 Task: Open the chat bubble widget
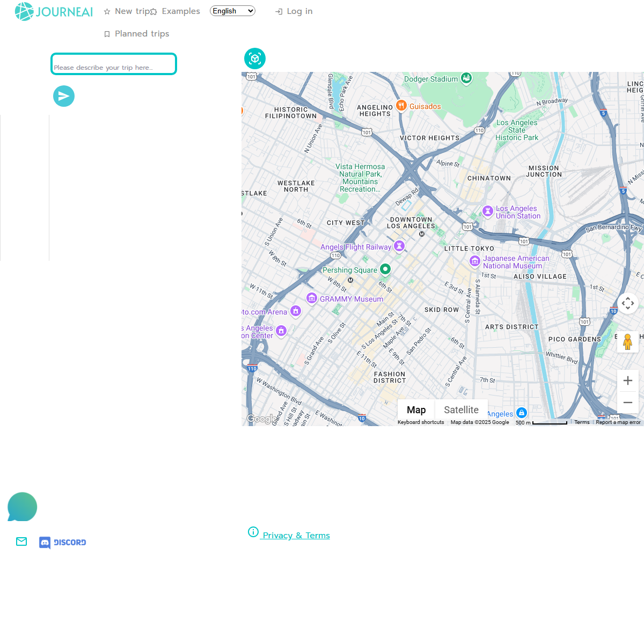pyautogui.click(x=22, y=507)
